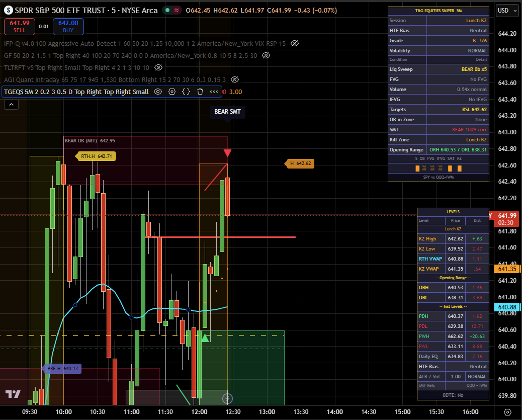Open settings for TGEQS 5M indicator
Viewport: 522px width, 420px height.
click(x=172, y=92)
